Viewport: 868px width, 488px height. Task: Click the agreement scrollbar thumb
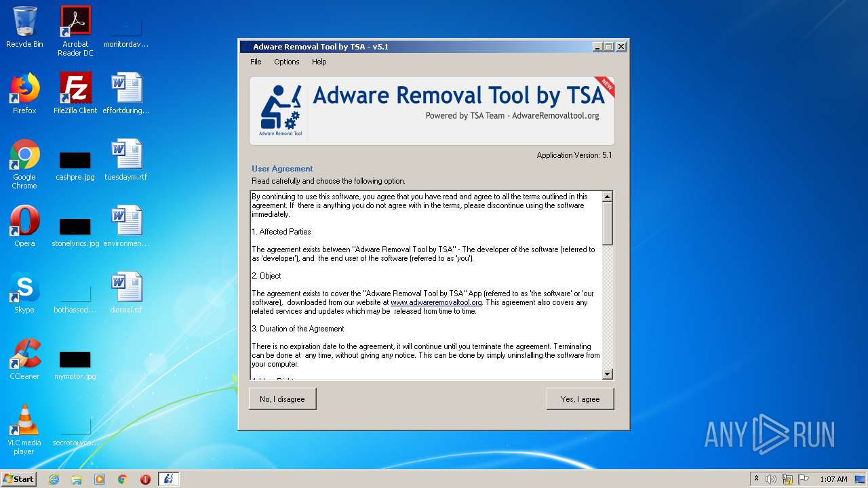pyautogui.click(x=607, y=223)
